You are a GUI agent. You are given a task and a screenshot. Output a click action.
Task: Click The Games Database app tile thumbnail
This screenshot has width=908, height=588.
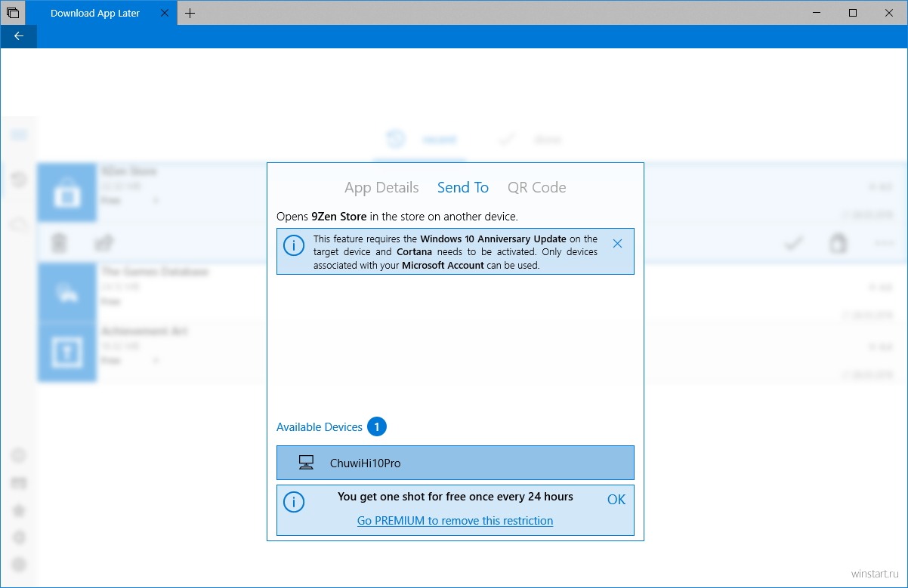pyautogui.click(x=67, y=293)
